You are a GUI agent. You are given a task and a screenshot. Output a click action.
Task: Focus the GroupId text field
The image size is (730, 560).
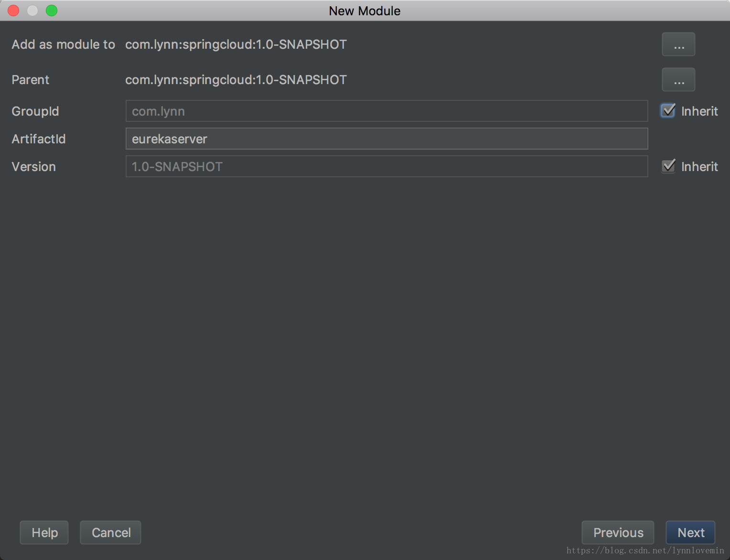coord(386,111)
